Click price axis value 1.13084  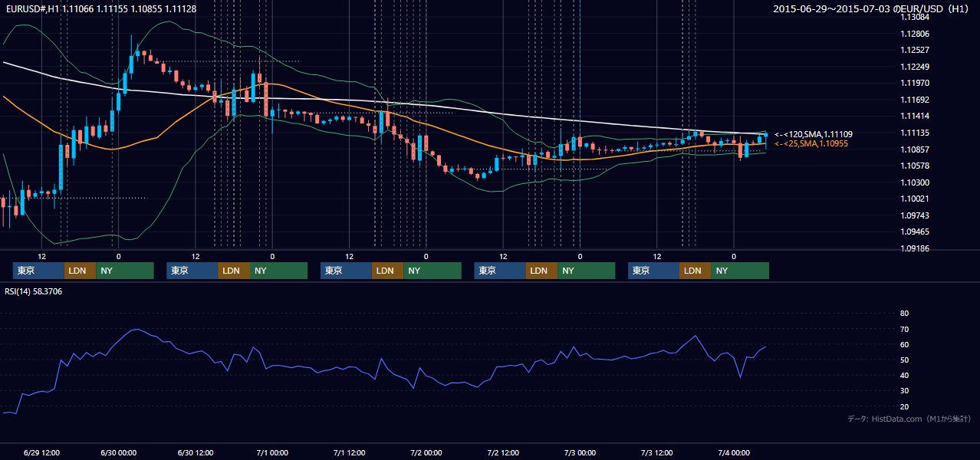pyautogui.click(x=914, y=17)
